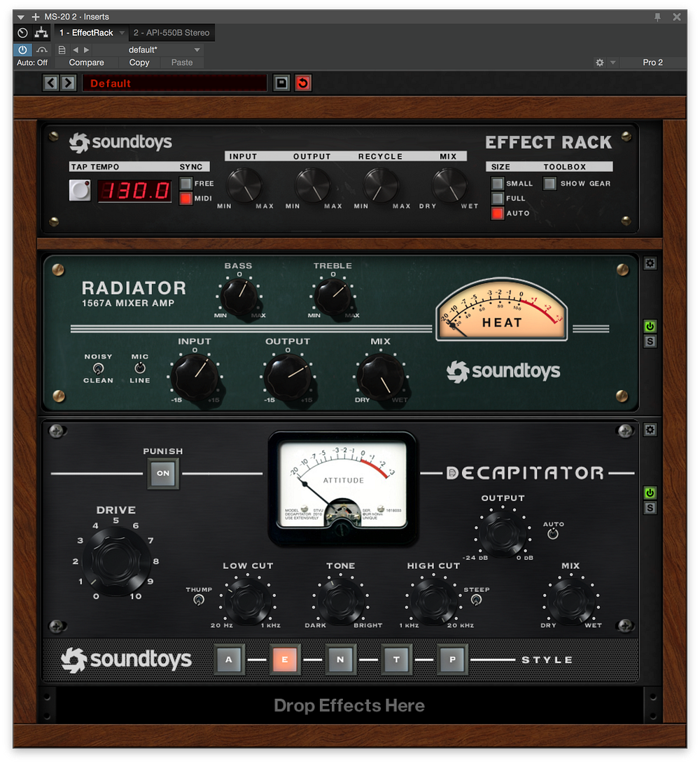Viewport: 700px width, 764px height.
Task: Toggle the THUMP switch on Decapitator
Action: 198,600
